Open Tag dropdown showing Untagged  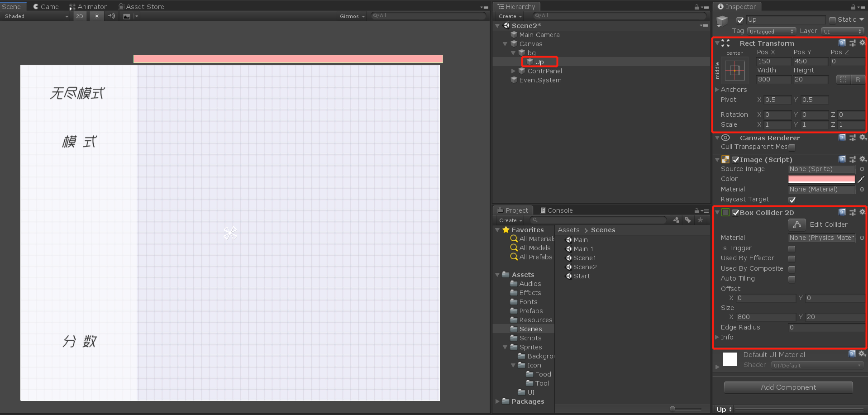pyautogui.click(x=771, y=31)
